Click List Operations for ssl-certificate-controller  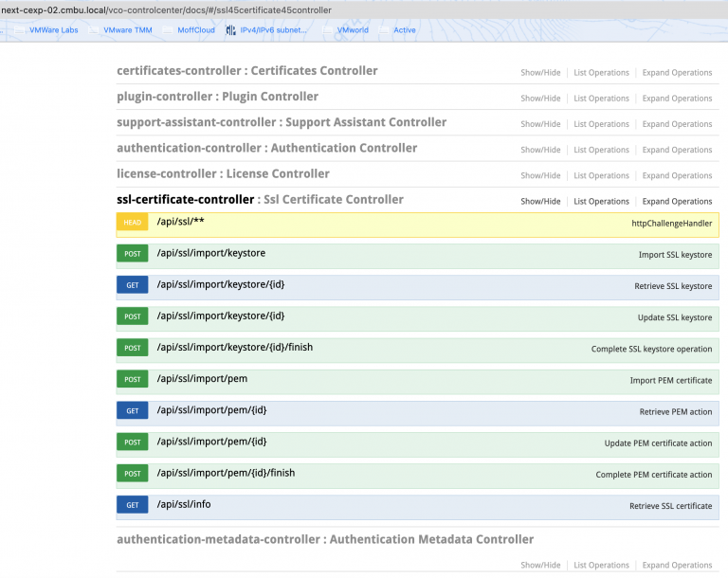click(601, 201)
